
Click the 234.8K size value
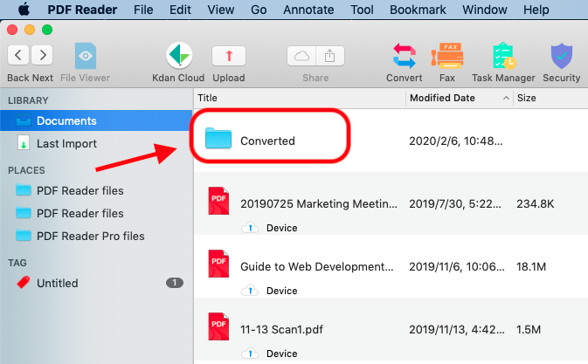click(535, 203)
